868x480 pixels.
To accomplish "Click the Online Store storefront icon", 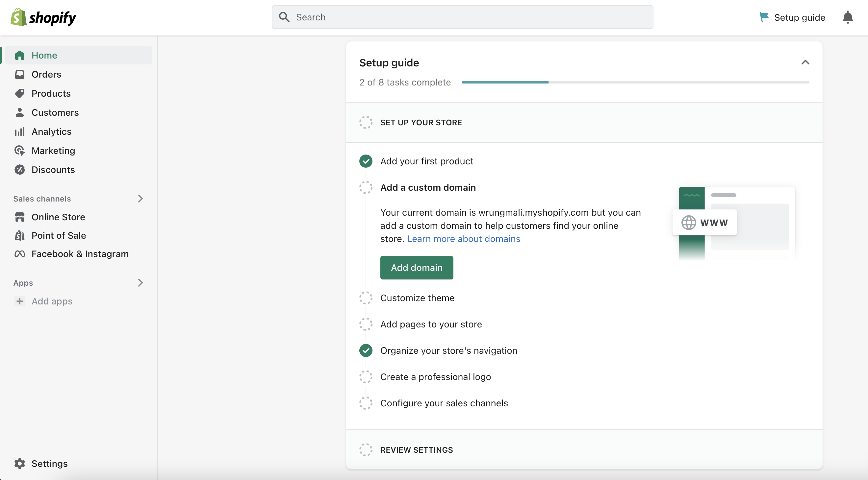I will (20, 217).
